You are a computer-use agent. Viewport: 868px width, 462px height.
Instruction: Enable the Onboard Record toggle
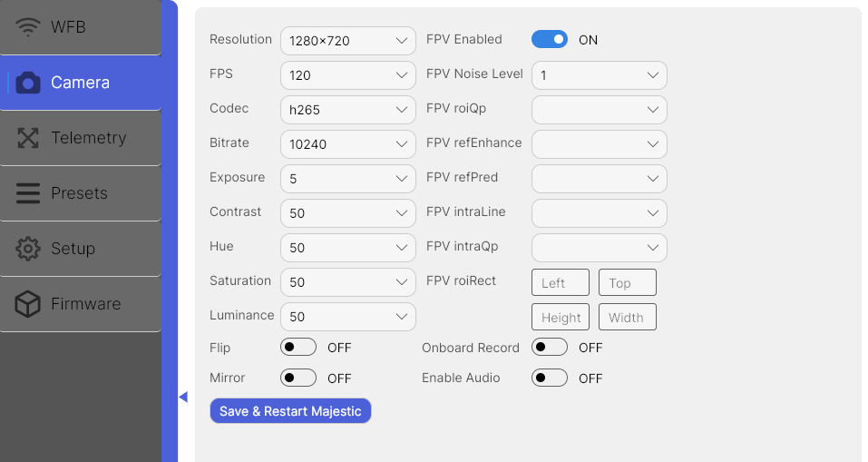click(549, 348)
